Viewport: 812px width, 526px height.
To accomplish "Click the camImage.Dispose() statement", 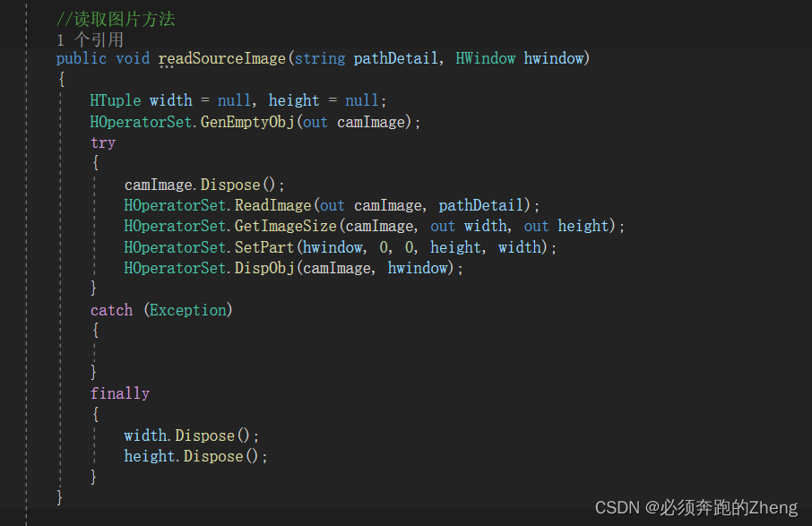I will (204, 185).
